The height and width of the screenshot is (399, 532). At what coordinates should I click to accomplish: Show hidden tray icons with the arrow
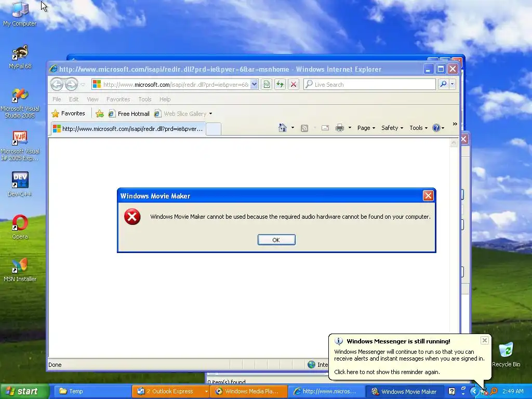click(474, 391)
